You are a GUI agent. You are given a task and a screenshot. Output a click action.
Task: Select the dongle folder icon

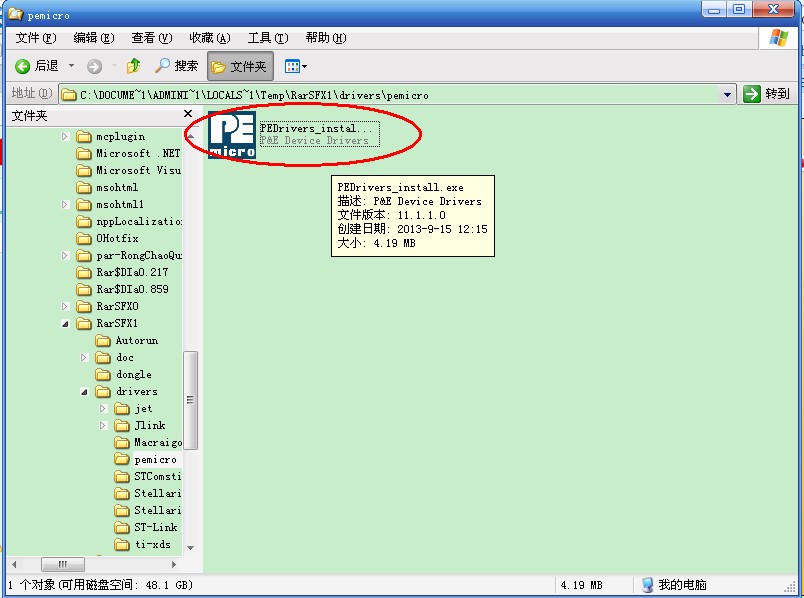tap(103, 374)
